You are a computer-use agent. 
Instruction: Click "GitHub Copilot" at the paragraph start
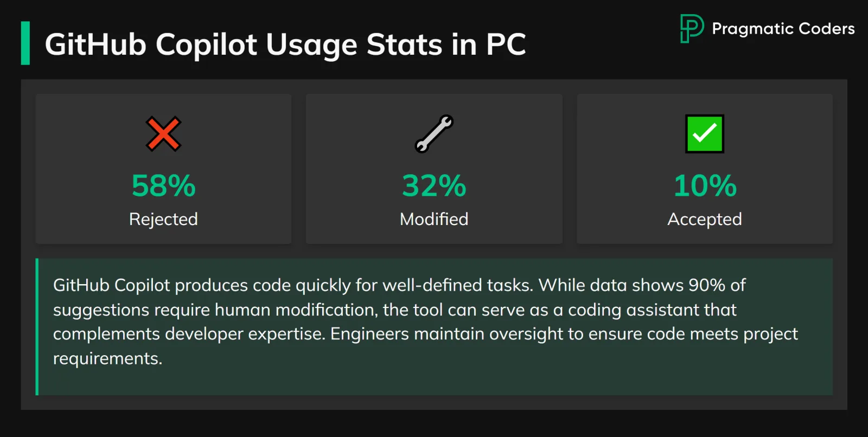(111, 285)
